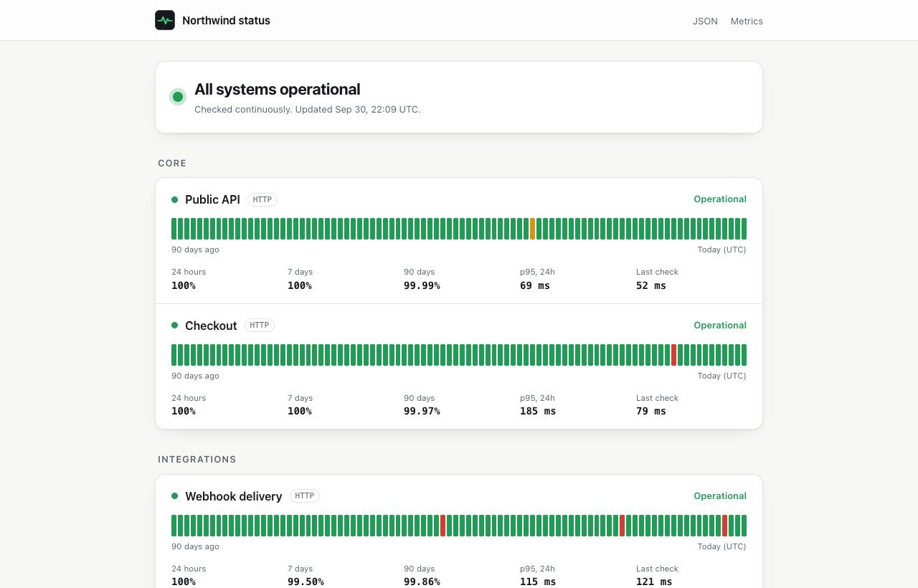Screen dimensions: 918x588
Task: Click the HTTP badge next to Public API
Action: point(262,199)
